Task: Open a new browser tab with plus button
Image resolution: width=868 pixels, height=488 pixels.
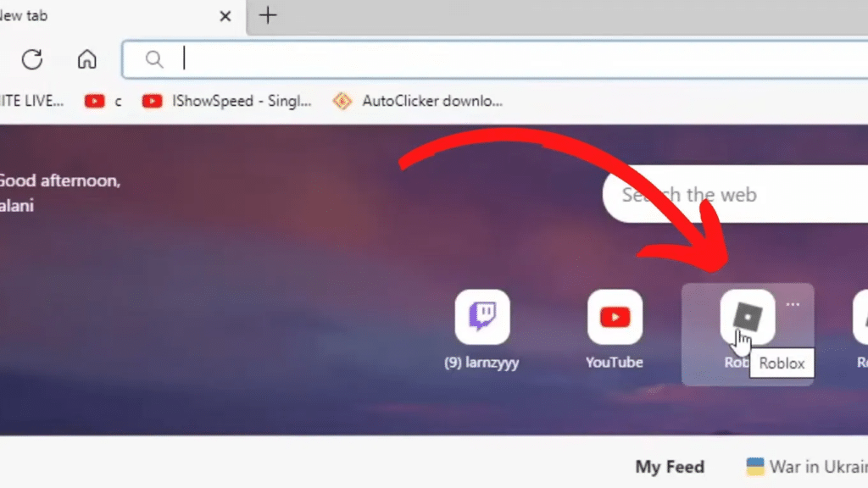Action: (x=267, y=15)
